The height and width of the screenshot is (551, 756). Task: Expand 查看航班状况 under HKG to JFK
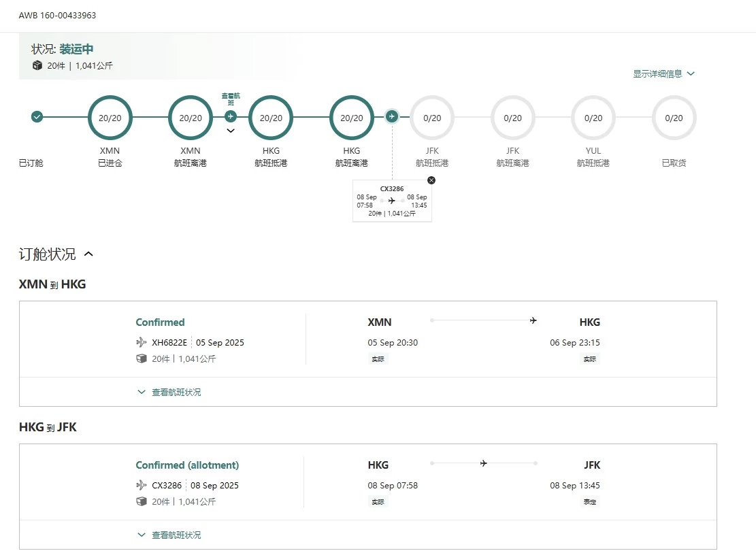point(169,535)
